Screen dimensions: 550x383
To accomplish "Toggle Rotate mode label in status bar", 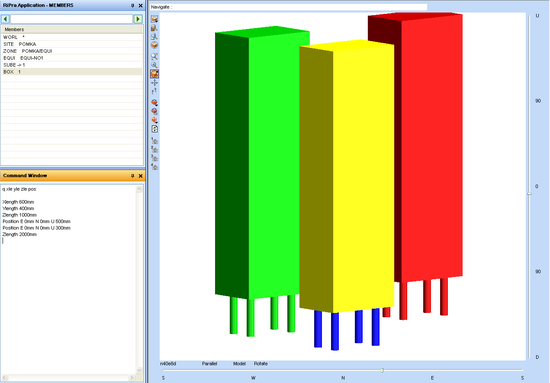I will coord(261,364).
